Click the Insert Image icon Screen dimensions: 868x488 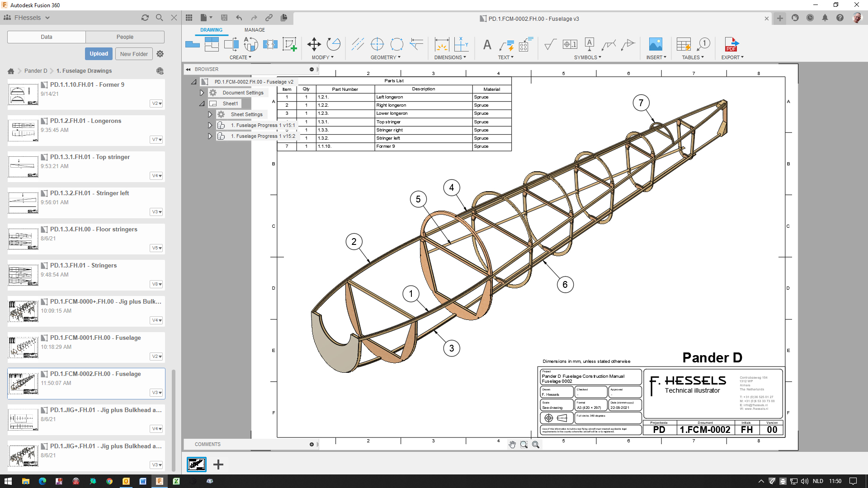click(x=655, y=44)
